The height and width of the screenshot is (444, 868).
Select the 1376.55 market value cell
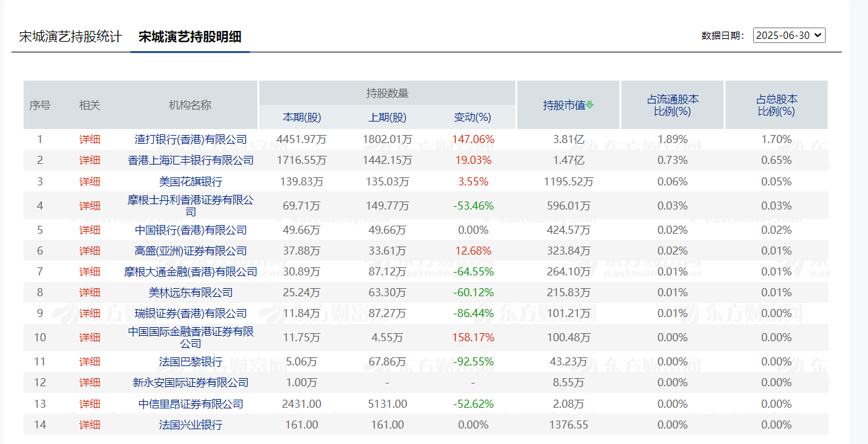[568, 425]
